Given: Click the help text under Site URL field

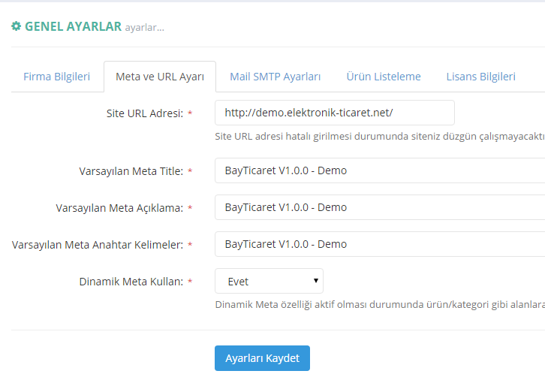Looking at the screenshot, I should pyautogui.click(x=379, y=137).
